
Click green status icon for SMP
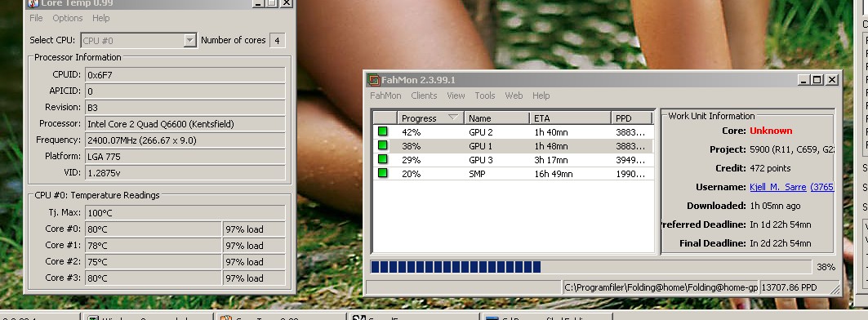pyautogui.click(x=382, y=173)
